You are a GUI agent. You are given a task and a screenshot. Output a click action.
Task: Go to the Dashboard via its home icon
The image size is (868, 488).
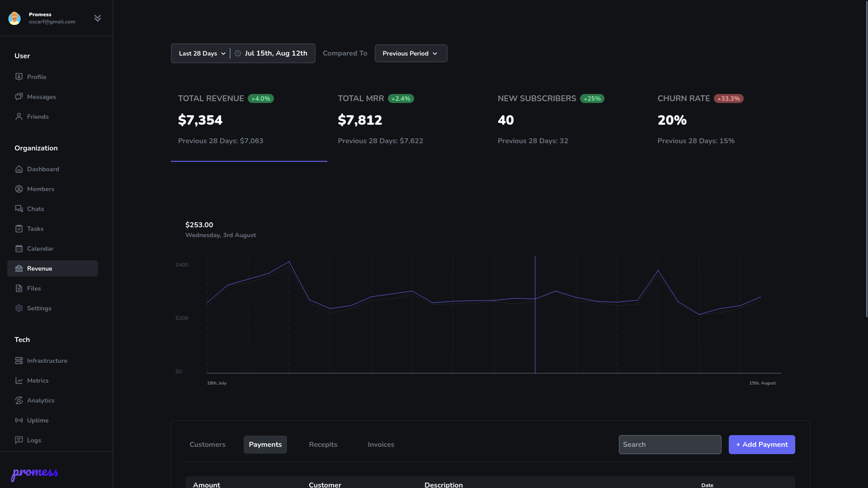[x=19, y=169]
